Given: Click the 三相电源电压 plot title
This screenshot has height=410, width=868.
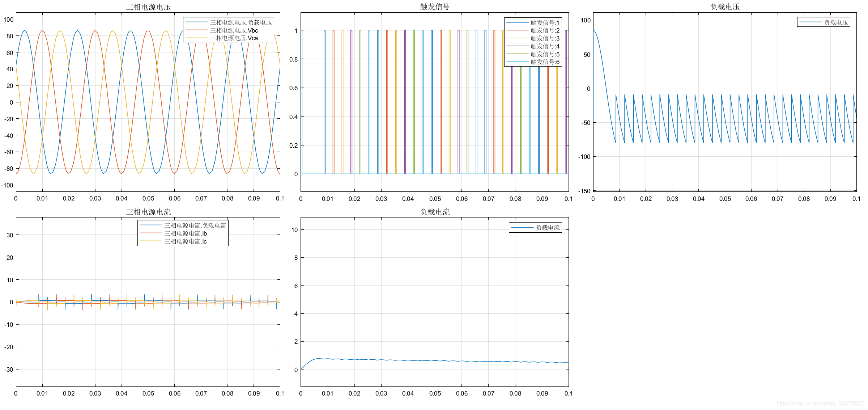Looking at the screenshot, I should tap(148, 7).
